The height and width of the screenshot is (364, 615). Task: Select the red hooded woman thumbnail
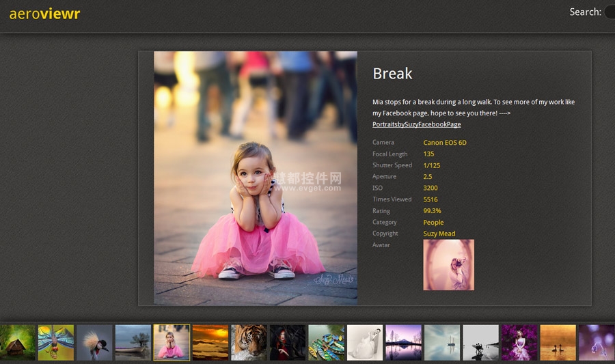(288, 342)
